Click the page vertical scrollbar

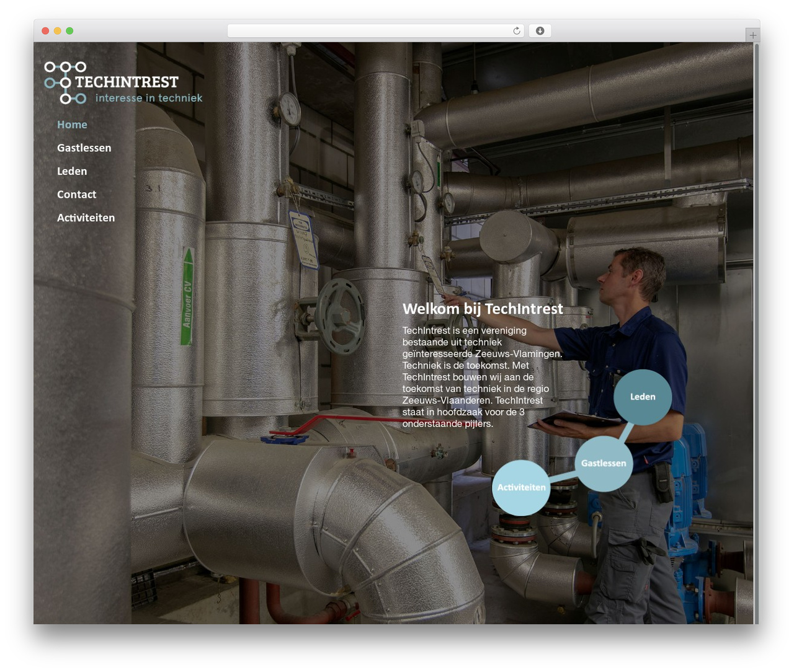click(756, 333)
